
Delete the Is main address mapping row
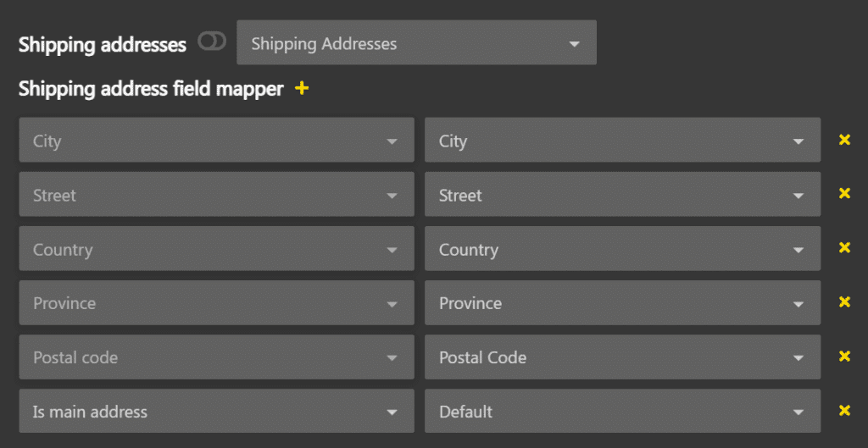point(844,411)
